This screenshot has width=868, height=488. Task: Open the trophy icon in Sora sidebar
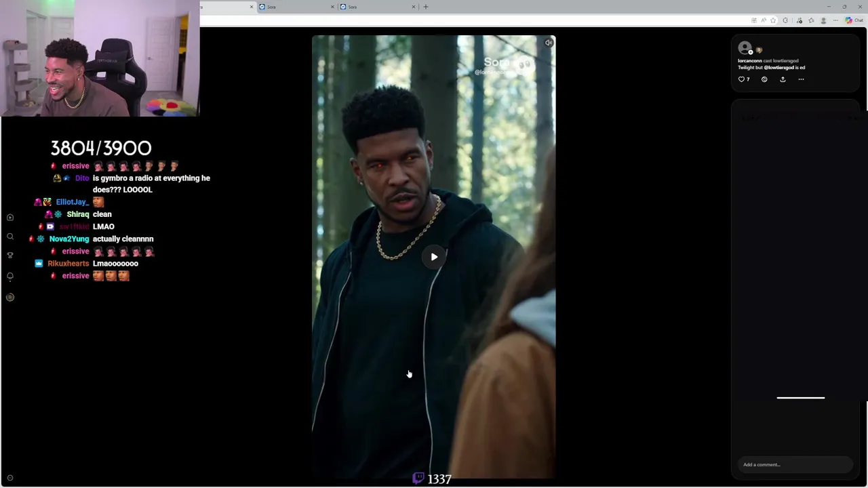10,256
